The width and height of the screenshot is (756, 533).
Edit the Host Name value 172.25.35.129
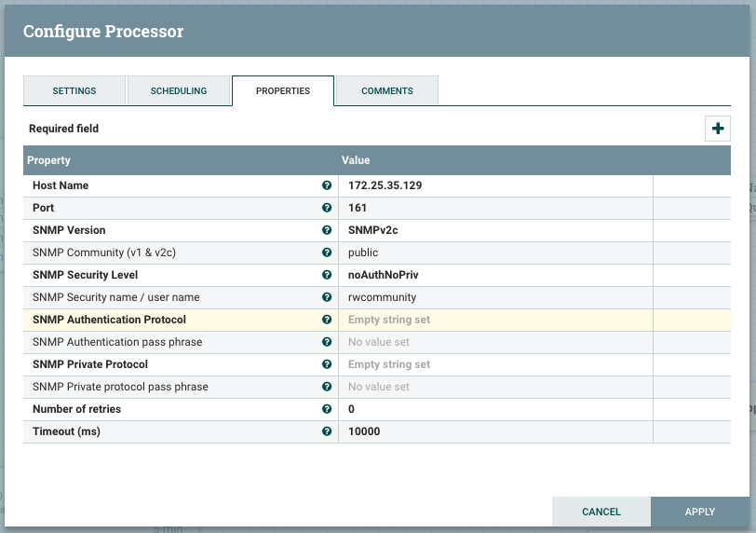(493, 185)
